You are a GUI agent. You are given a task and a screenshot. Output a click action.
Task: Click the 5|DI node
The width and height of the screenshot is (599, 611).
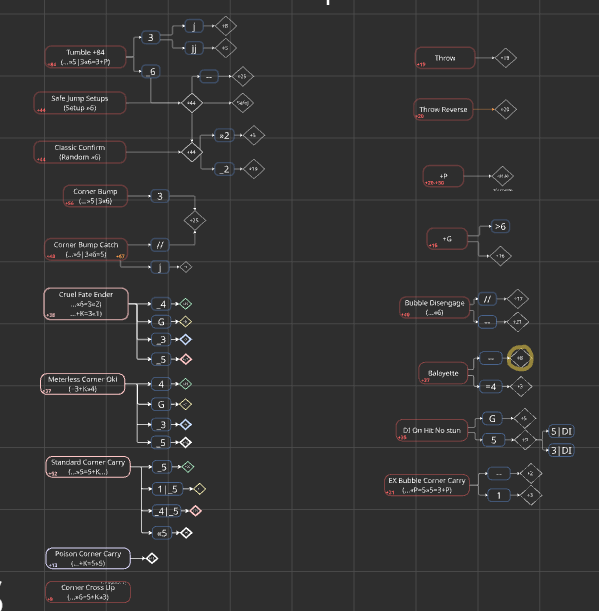coord(561,432)
